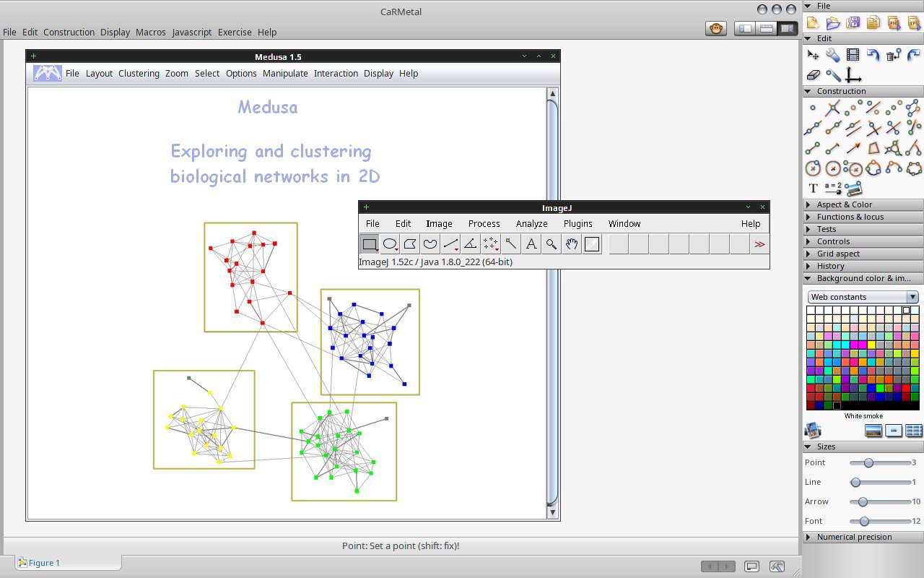This screenshot has width=924, height=578.
Task: Pick the ImageJ Magnifying glass tool
Action: click(x=552, y=244)
